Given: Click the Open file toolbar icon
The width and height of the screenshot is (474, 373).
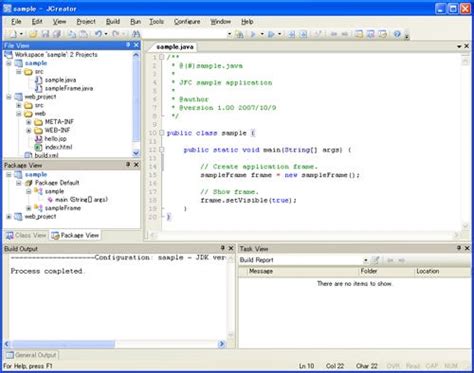Looking at the screenshot, I should (33, 34).
